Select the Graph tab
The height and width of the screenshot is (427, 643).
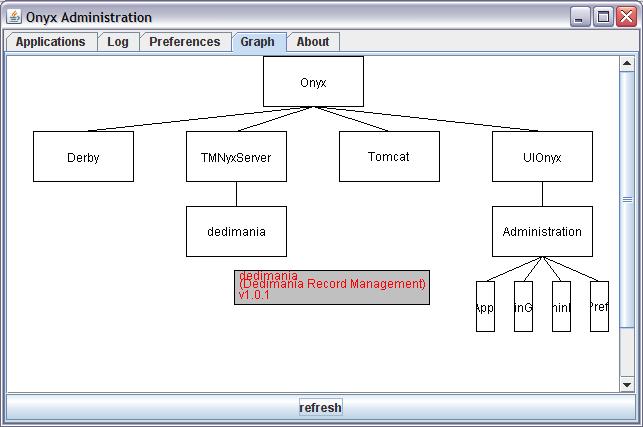click(258, 42)
